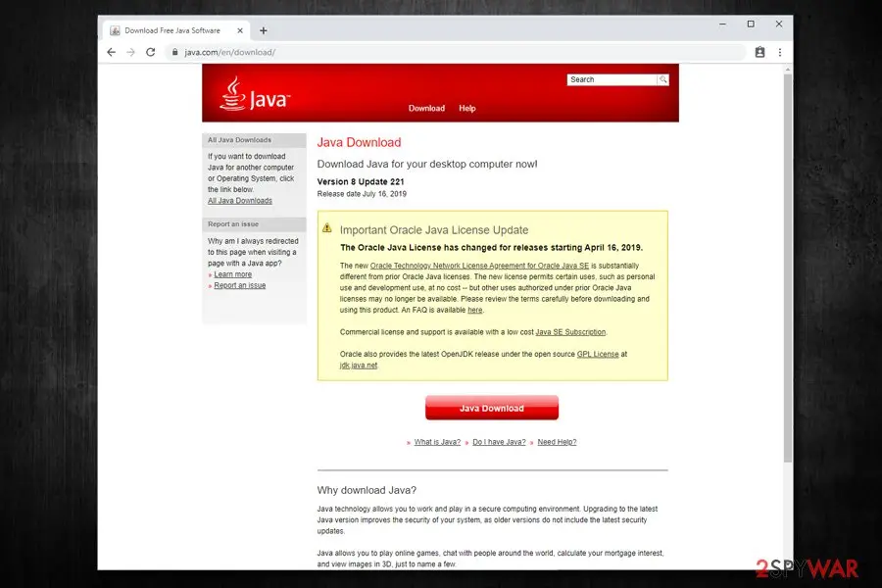Open the GPL License link
882x588 pixels.
(598, 354)
